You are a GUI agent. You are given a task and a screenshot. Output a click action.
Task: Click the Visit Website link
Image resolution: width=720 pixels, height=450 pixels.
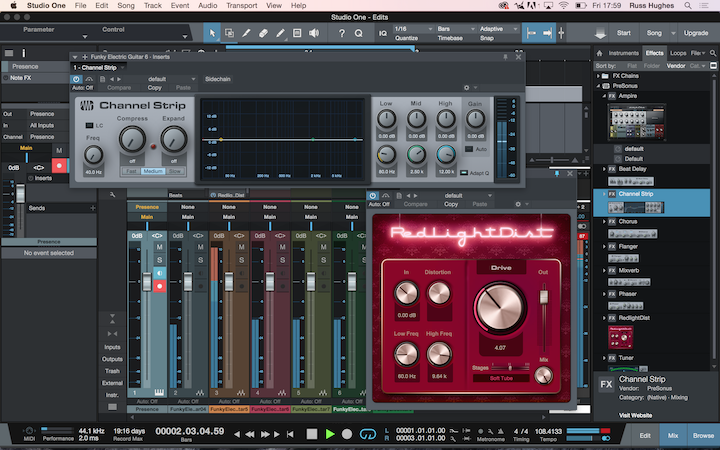click(x=636, y=416)
